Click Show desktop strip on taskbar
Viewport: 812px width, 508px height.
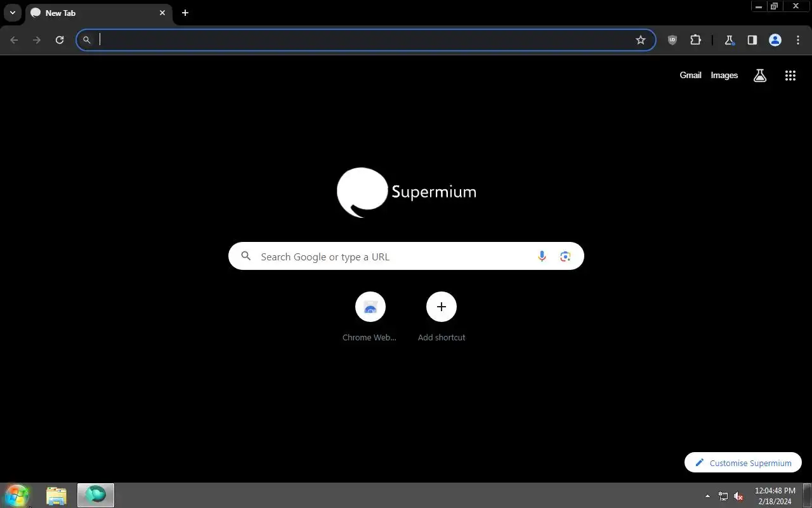(807, 495)
